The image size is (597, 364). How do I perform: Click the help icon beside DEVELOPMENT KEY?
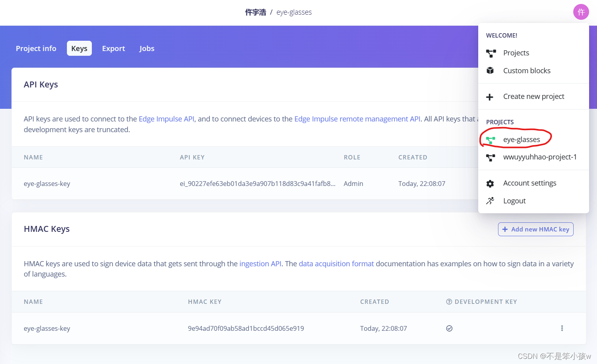click(x=449, y=301)
